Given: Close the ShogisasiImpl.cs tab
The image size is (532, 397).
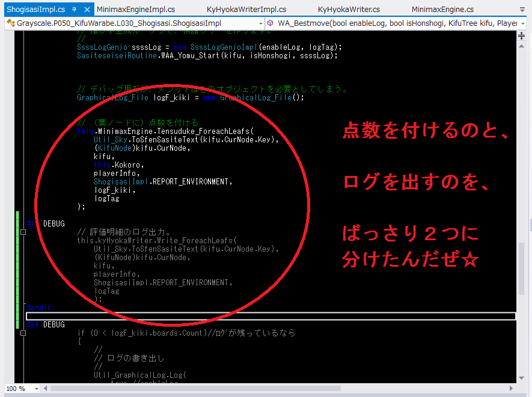Looking at the screenshot, I should point(87,10).
